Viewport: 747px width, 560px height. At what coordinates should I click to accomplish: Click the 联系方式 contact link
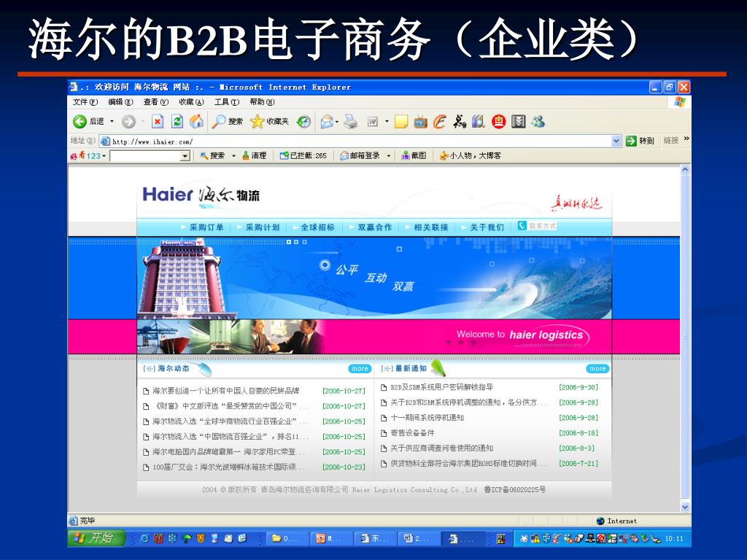pyautogui.click(x=537, y=226)
